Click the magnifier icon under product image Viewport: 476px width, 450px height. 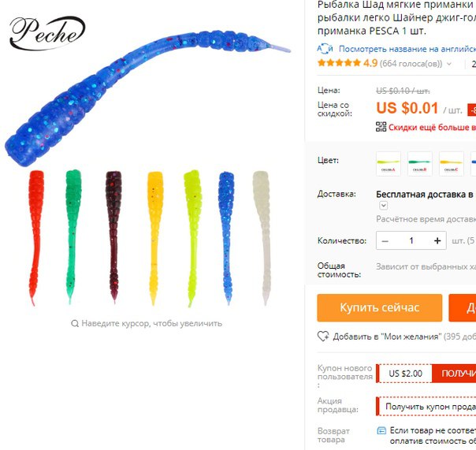[75, 323]
